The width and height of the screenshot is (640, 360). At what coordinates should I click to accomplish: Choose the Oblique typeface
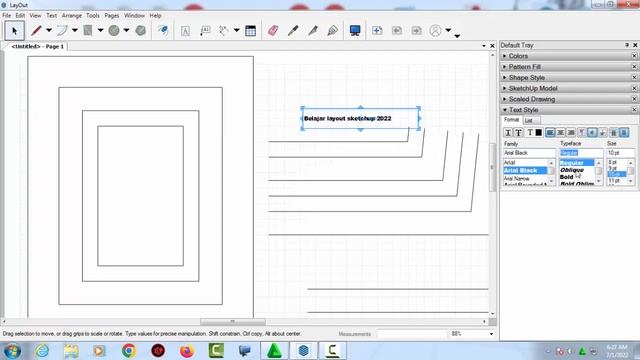tap(572, 170)
